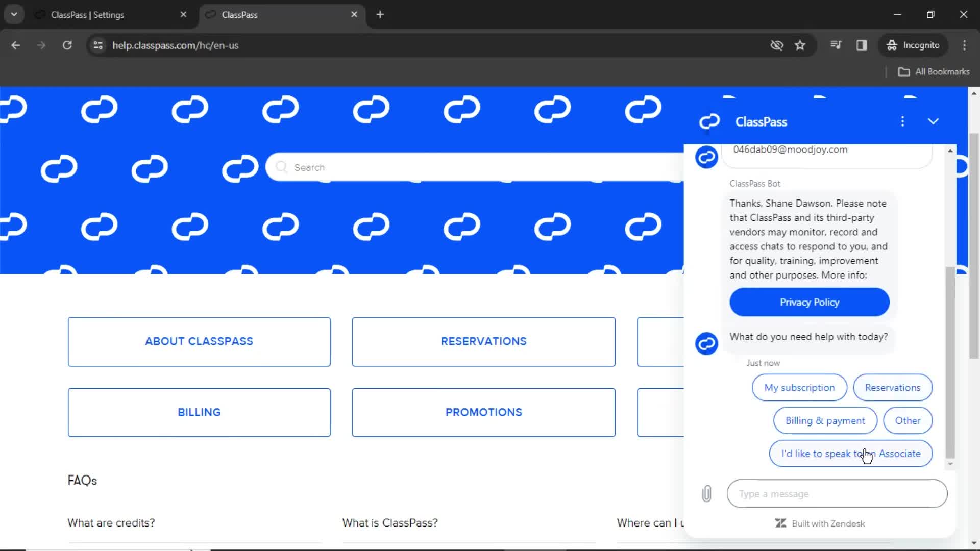Click the chat scrollbar up arrow
The height and width of the screenshot is (551, 980).
click(x=950, y=151)
